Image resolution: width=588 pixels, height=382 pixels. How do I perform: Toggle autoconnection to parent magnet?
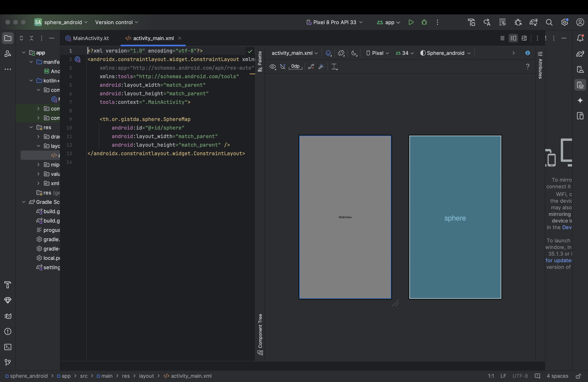pyautogui.click(x=283, y=67)
